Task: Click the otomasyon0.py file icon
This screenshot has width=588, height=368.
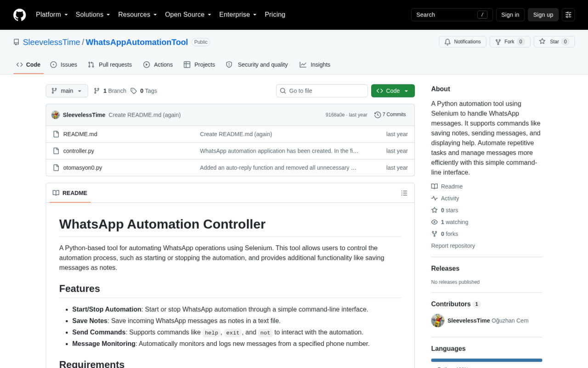Action: (56, 167)
